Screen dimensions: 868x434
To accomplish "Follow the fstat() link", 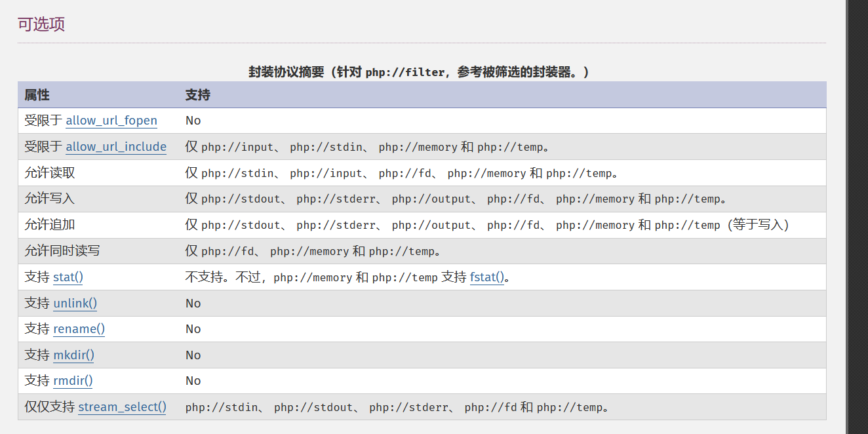I will click(x=487, y=277).
